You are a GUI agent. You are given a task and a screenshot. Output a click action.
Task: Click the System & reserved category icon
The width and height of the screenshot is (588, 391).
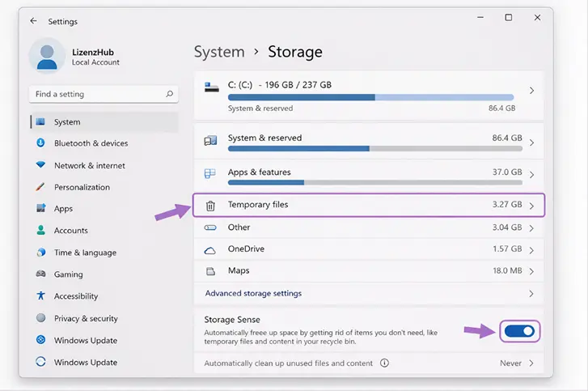point(210,141)
